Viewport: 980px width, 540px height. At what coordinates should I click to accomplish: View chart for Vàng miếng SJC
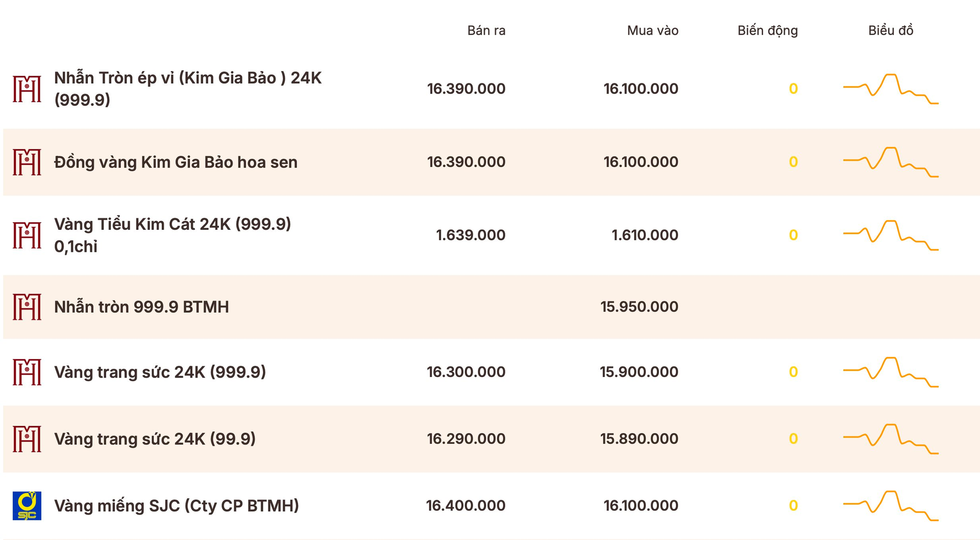tap(891, 506)
